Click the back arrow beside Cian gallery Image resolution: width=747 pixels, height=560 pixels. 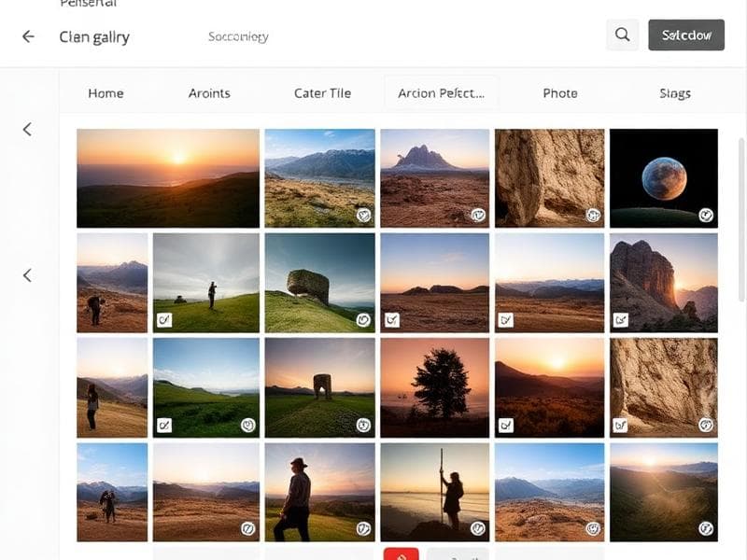click(28, 36)
